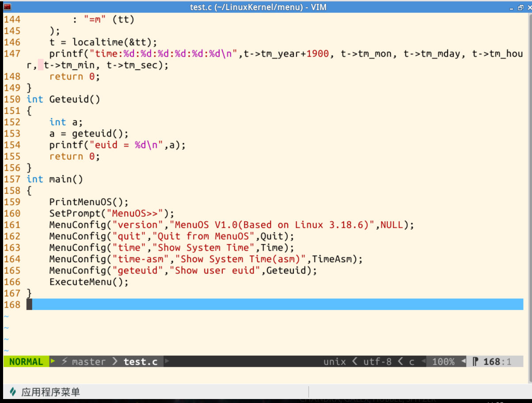Click the test.c filename in the statusline
The height and width of the screenshot is (403, 532).
click(x=141, y=362)
